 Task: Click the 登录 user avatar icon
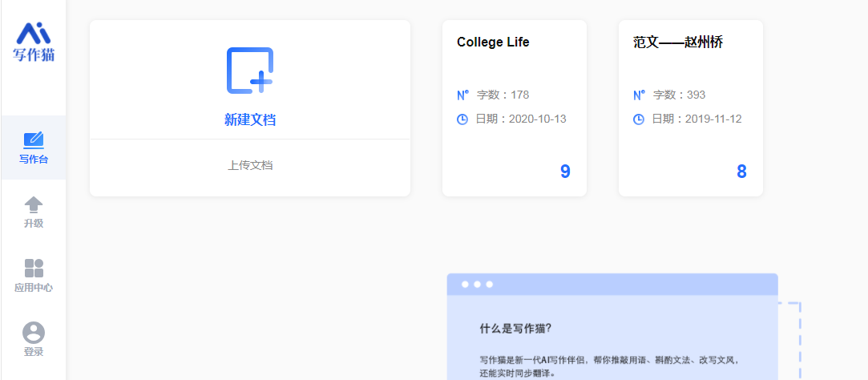tap(34, 333)
